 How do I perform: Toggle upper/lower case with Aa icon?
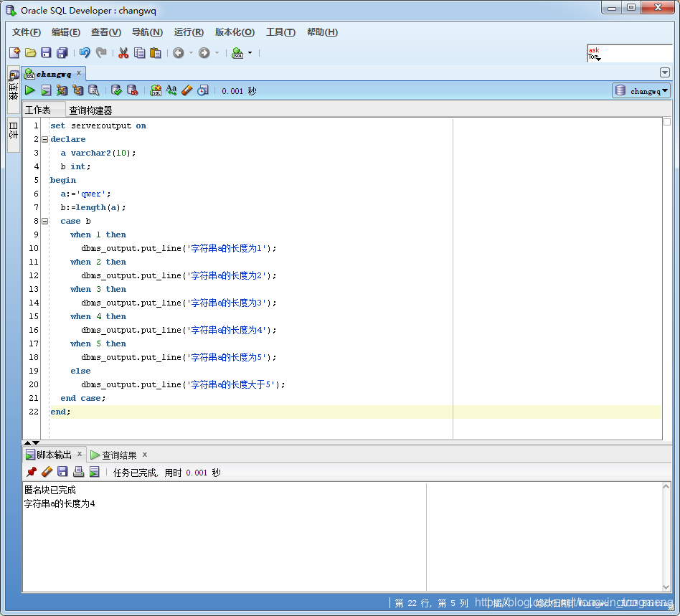(171, 90)
